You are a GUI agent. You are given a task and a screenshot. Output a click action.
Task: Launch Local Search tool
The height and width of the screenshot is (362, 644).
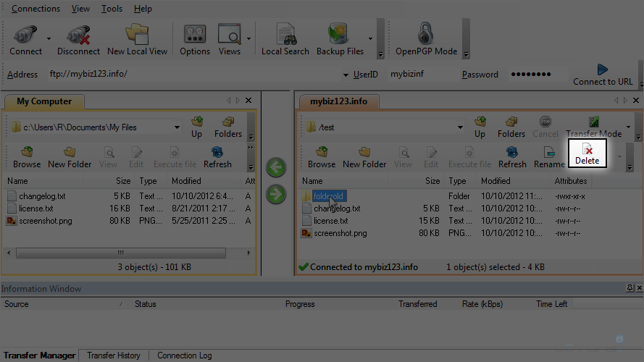(x=285, y=39)
